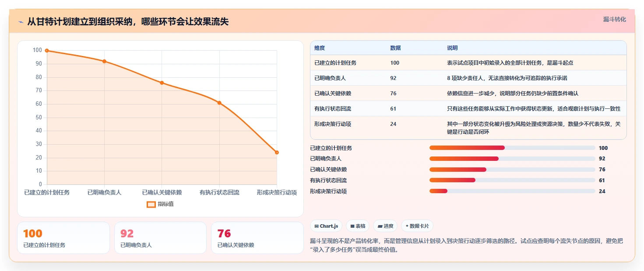Click x-axis label 已建立的计划任务

[x=47, y=192]
